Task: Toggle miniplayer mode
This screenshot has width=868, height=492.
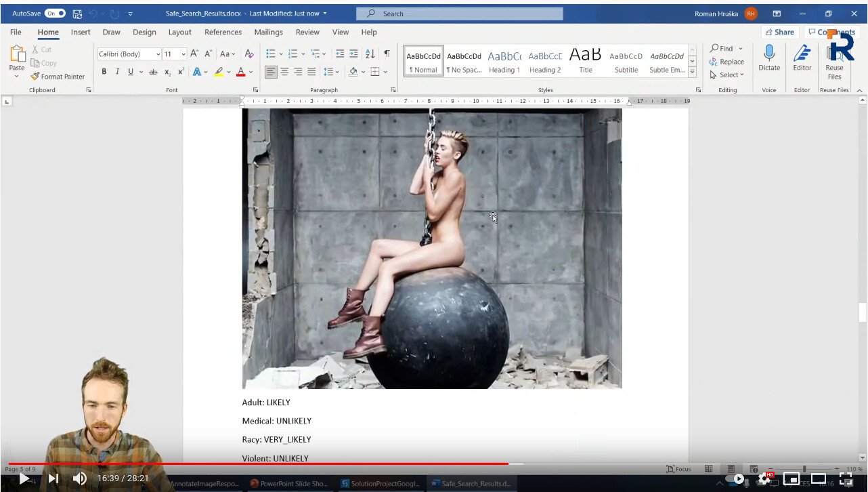Action: 791,479
